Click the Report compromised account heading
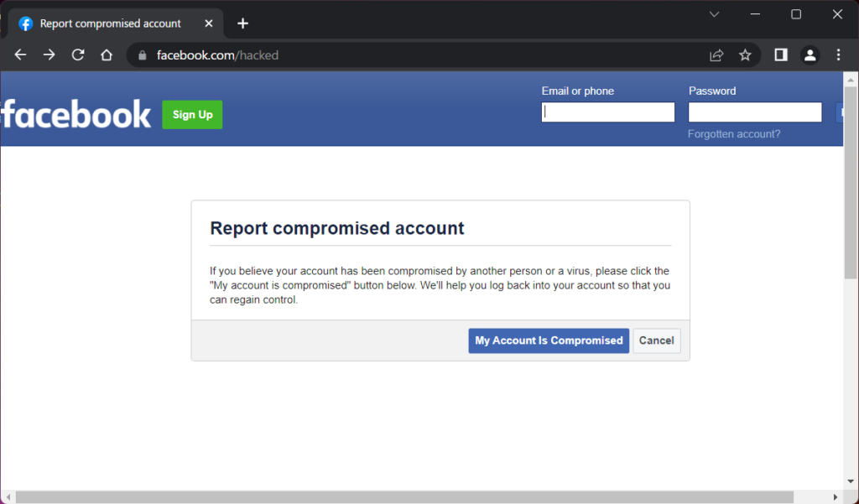This screenshot has width=859, height=504. (x=337, y=228)
